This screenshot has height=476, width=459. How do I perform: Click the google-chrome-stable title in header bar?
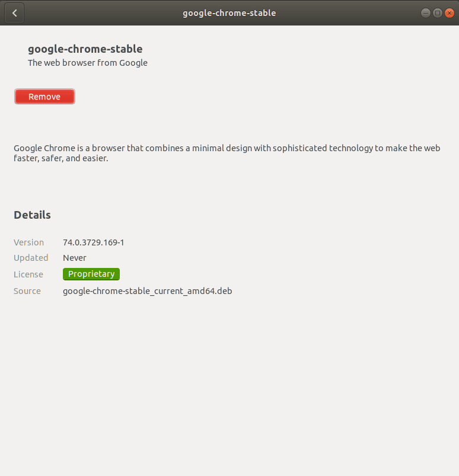[x=230, y=13]
